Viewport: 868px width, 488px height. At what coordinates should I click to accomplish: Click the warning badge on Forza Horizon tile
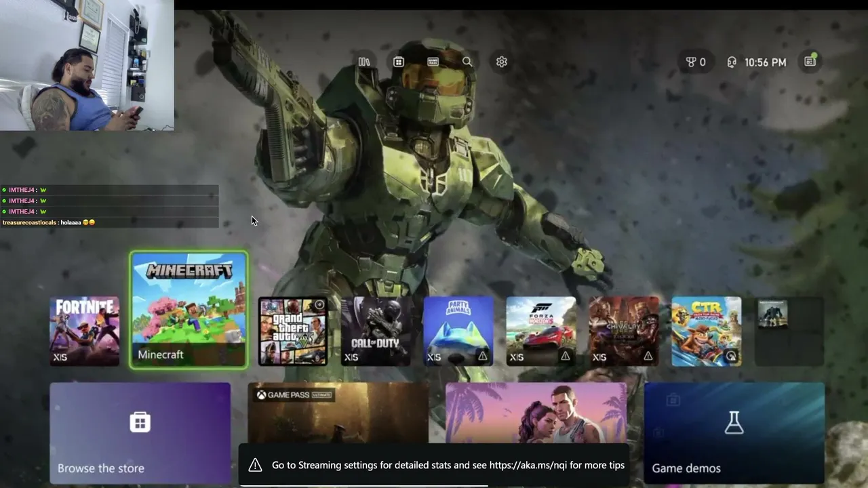tap(566, 356)
